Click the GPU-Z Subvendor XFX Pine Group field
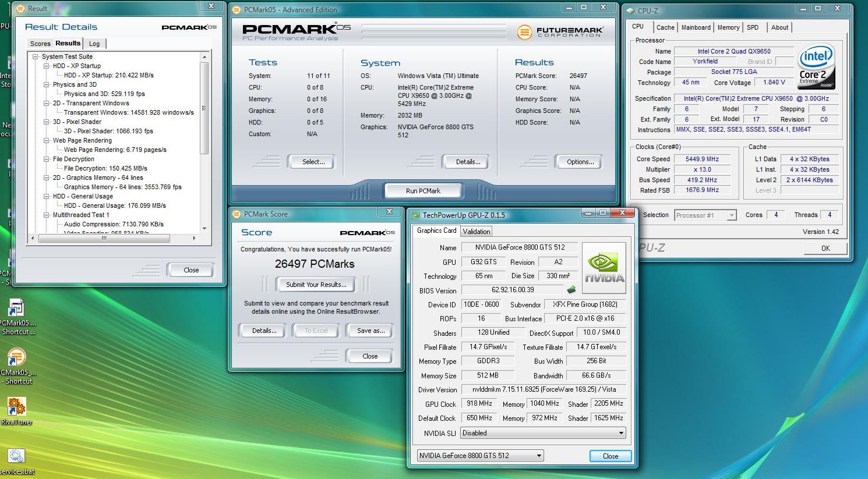 point(584,304)
